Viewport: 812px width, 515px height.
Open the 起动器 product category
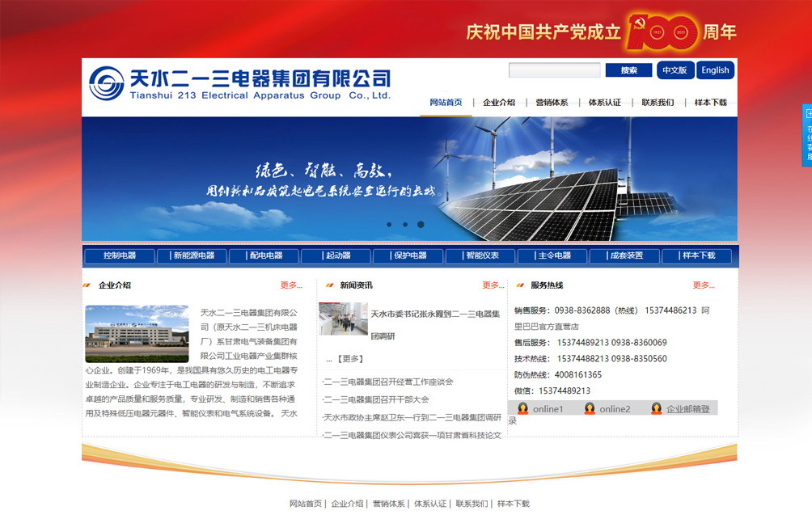click(x=336, y=255)
